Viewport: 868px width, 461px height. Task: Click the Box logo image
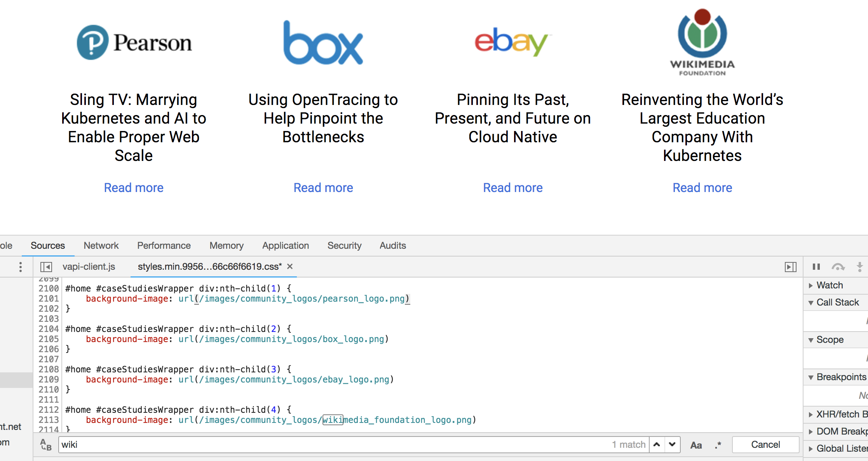pyautogui.click(x=323, y=42)
